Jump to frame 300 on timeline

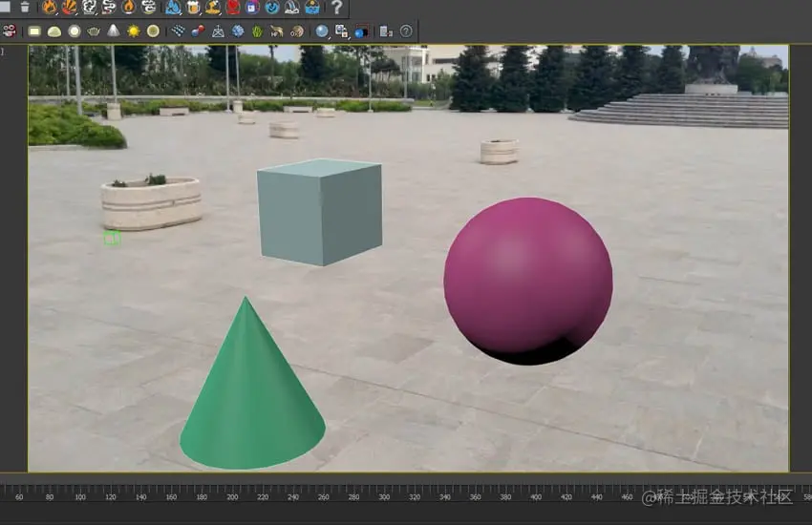(384, 497)
